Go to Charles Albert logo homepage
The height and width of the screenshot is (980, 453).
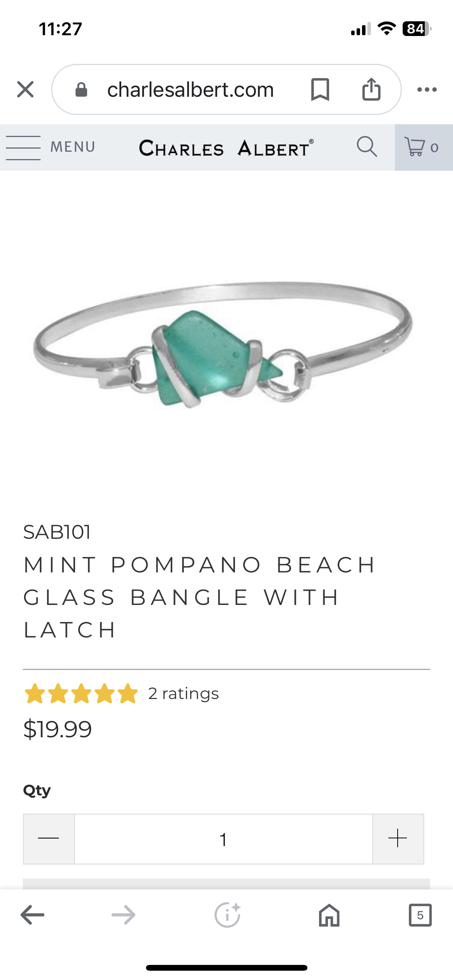[226, 148]
